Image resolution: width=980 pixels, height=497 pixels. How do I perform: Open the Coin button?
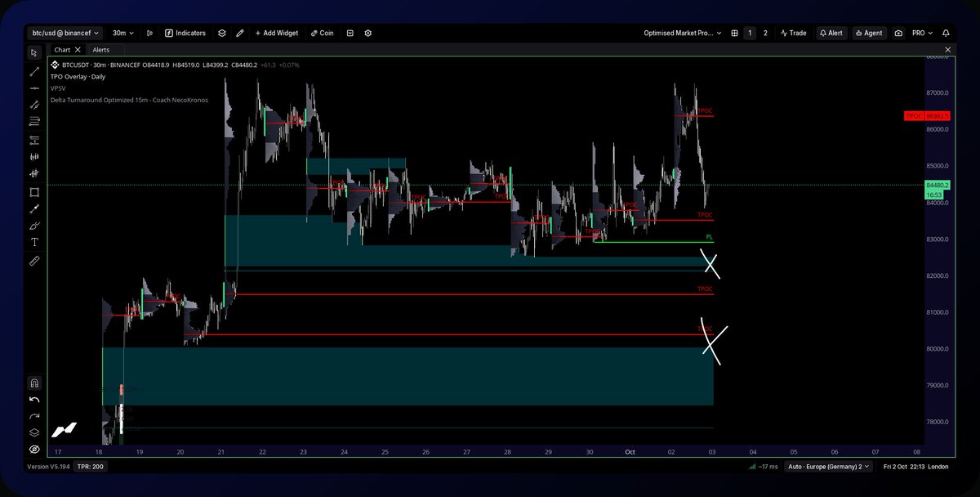pyautogui.click(x=323, y=34)
